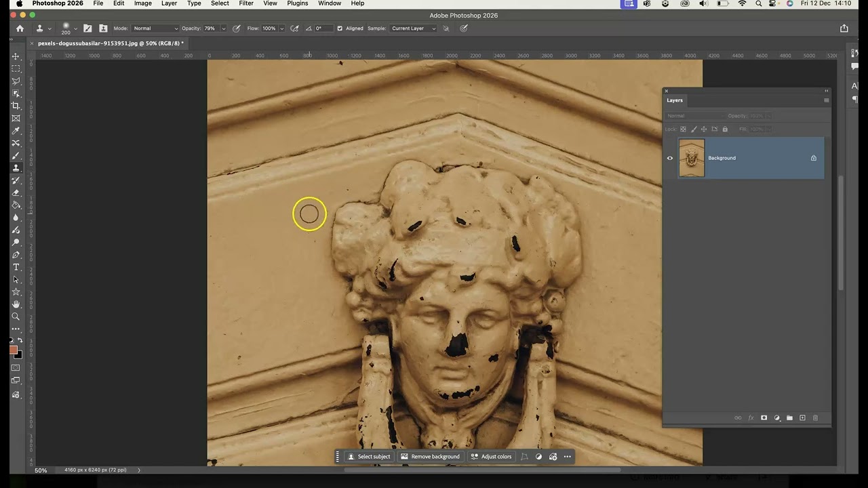
Task: Open the Layer menu
Action: click(169, 3)
